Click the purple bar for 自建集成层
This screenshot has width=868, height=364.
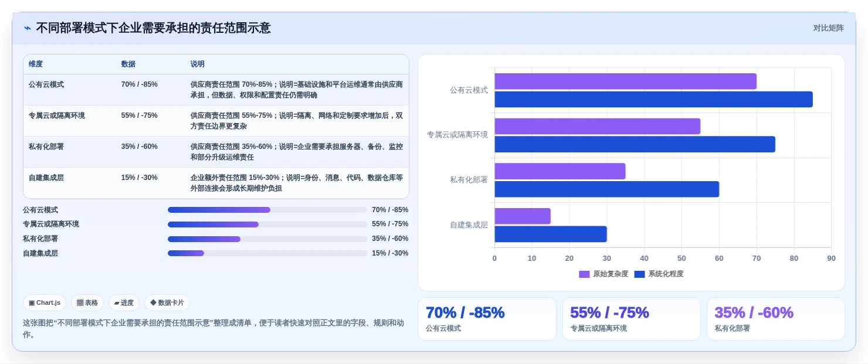pos(523,216)
